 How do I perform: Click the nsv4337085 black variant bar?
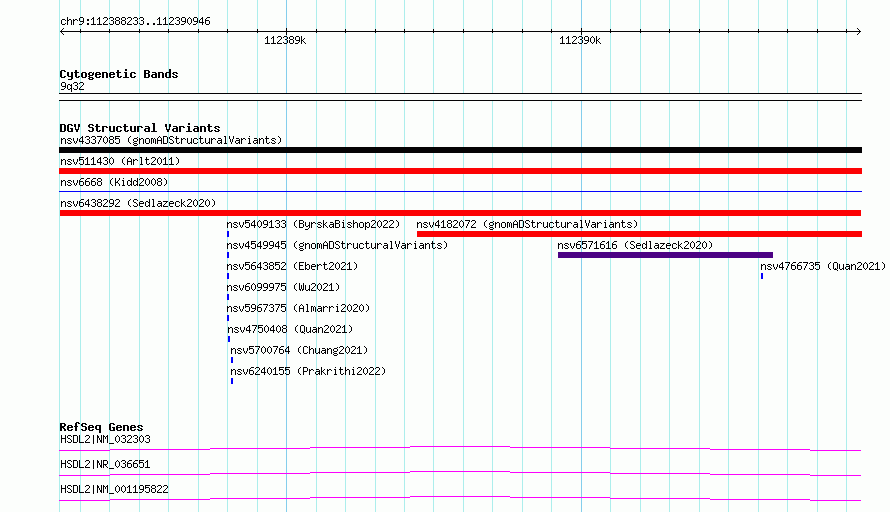click(460, 150)
